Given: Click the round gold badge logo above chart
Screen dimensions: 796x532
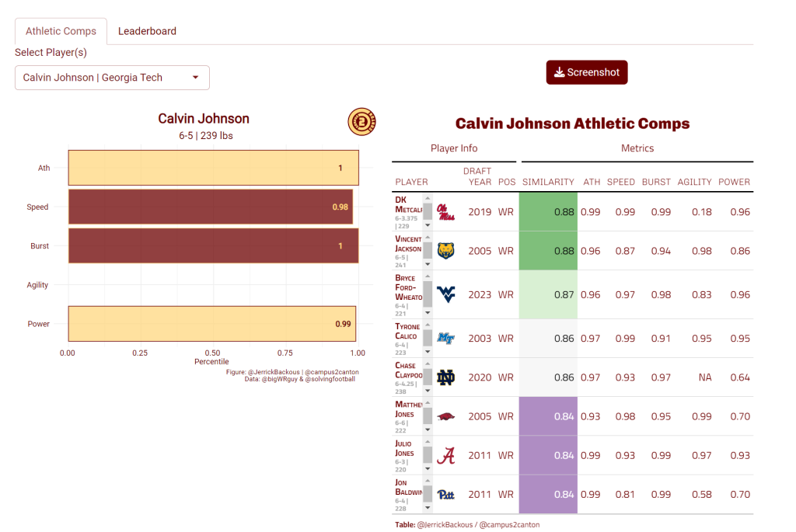Looking at the screenshot, I should pos(361,122).
